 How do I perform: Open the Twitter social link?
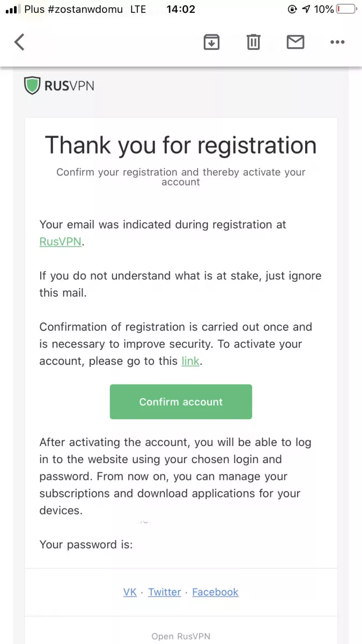point(165,592)
